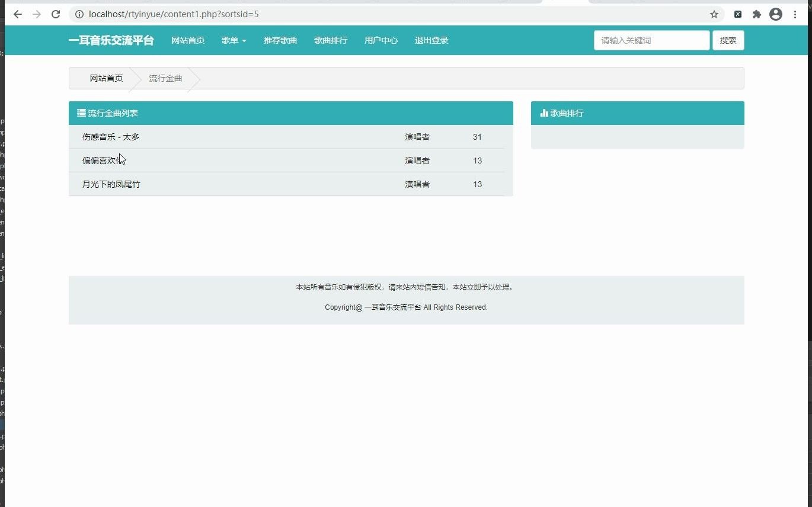
Task: Click the site info icon in the address bar
Action: 79,14
